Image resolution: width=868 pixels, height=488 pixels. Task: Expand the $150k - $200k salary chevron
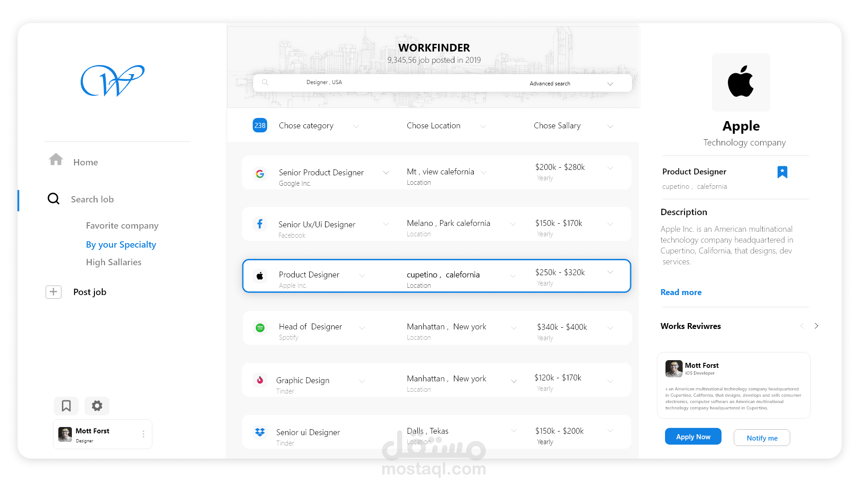click(610, 431)
